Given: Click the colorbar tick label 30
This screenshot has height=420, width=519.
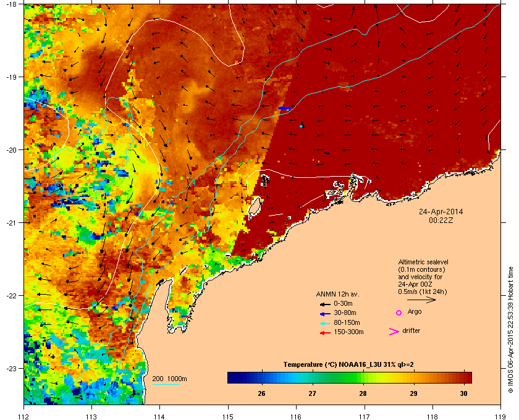Looking at the screenshot, I should 464,393.
